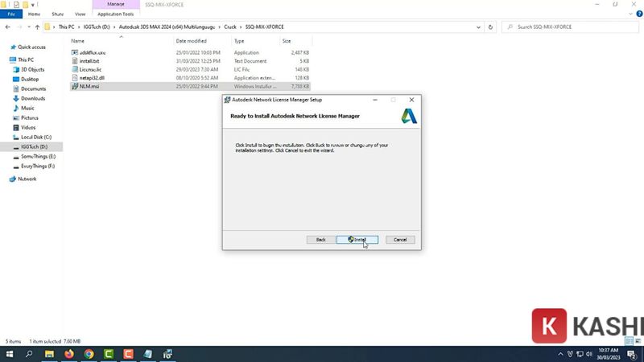The width and height of the screenshot is (644, 362).
Task: Go Back in the installer wizard
Action: (x=320, y=240)
